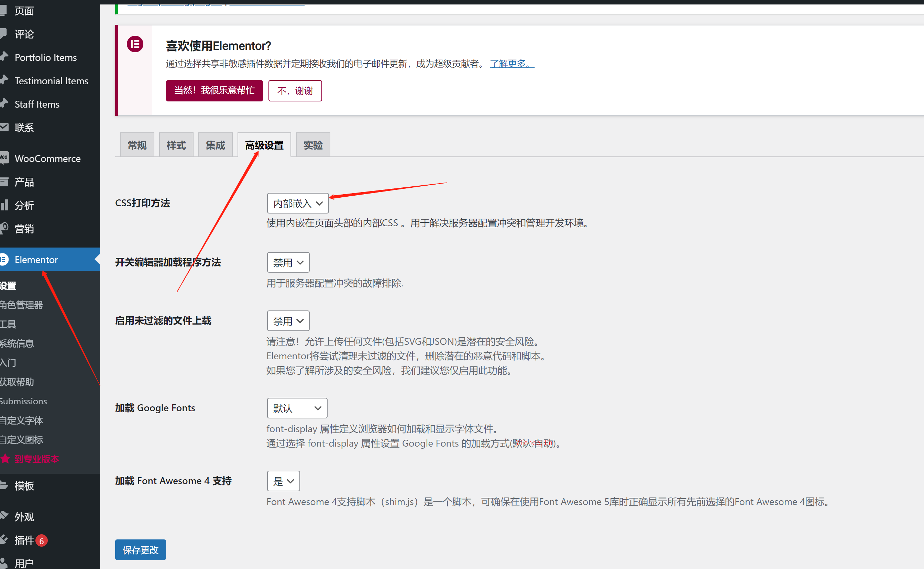Image resolution: width=924 pixels, height=569 pixels.
Task: Click the 保存更改 button
Action: point(140,549)
